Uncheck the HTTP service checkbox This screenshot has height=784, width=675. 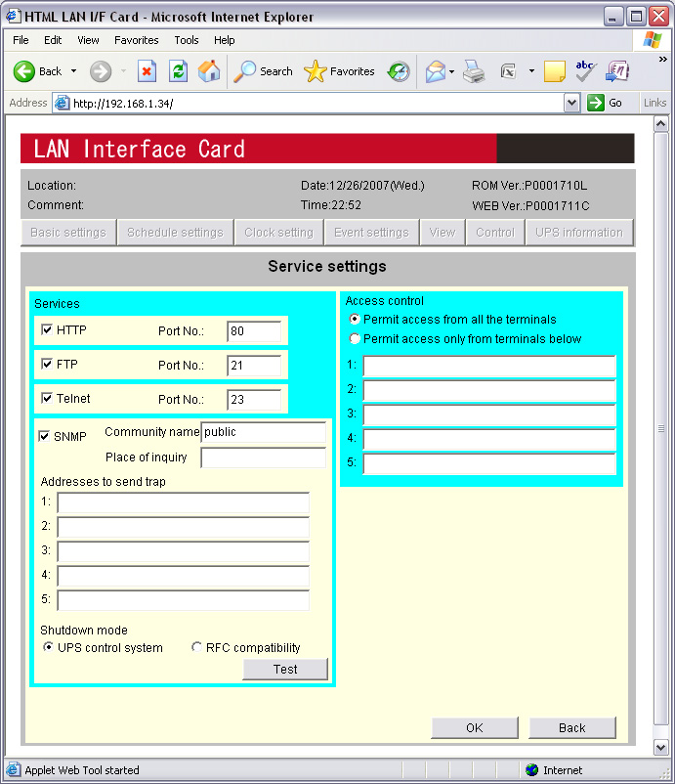pyautogui.click(x=47, y=329)
